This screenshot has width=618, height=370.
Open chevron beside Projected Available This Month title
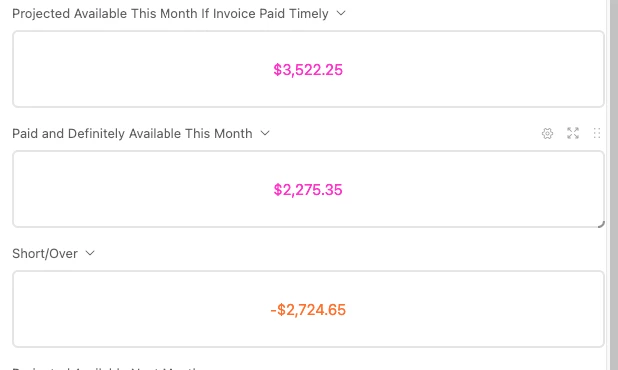[341, 13]
